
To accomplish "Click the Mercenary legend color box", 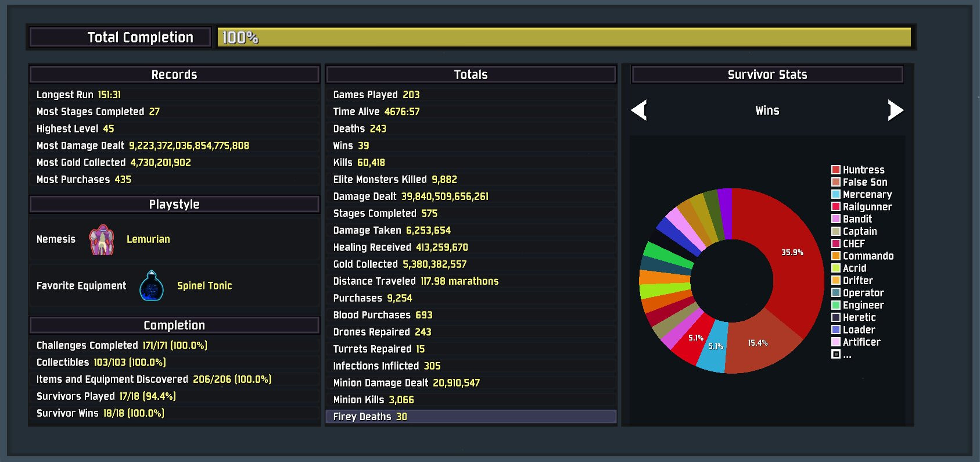I will (836, 195).
